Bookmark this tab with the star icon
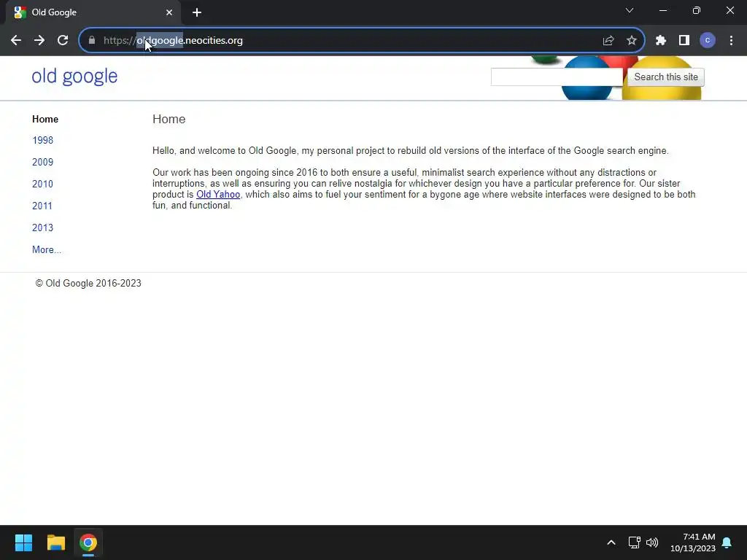The image size is (747, 560). (632, 41)
